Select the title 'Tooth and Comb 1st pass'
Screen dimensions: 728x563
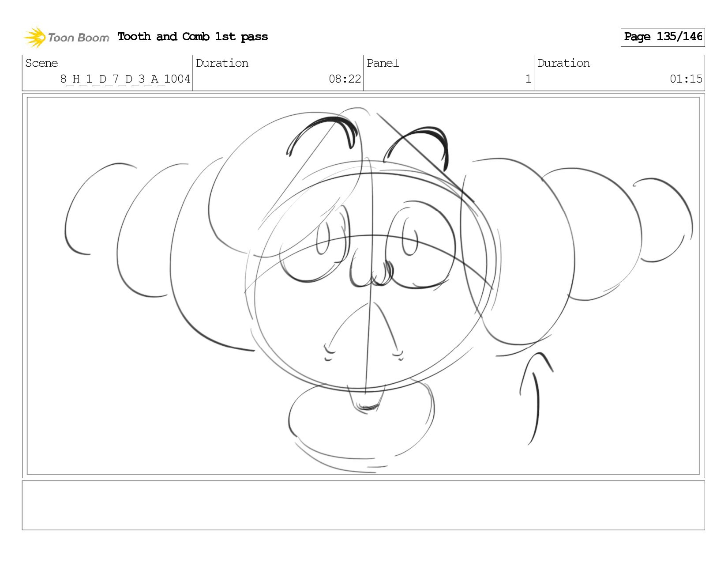tap(193, 37)
